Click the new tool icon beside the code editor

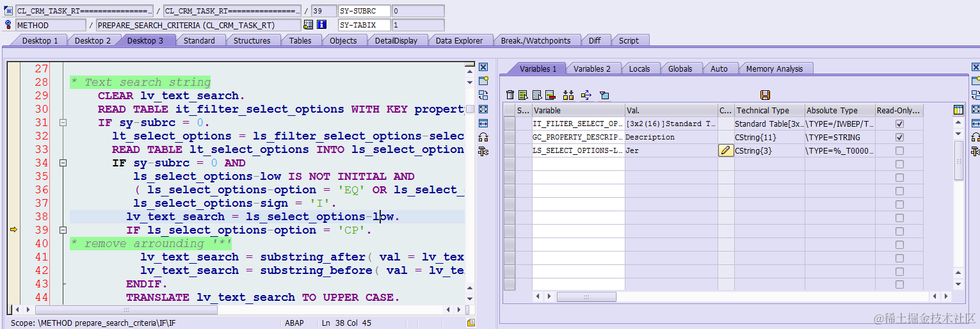[483, 81]
